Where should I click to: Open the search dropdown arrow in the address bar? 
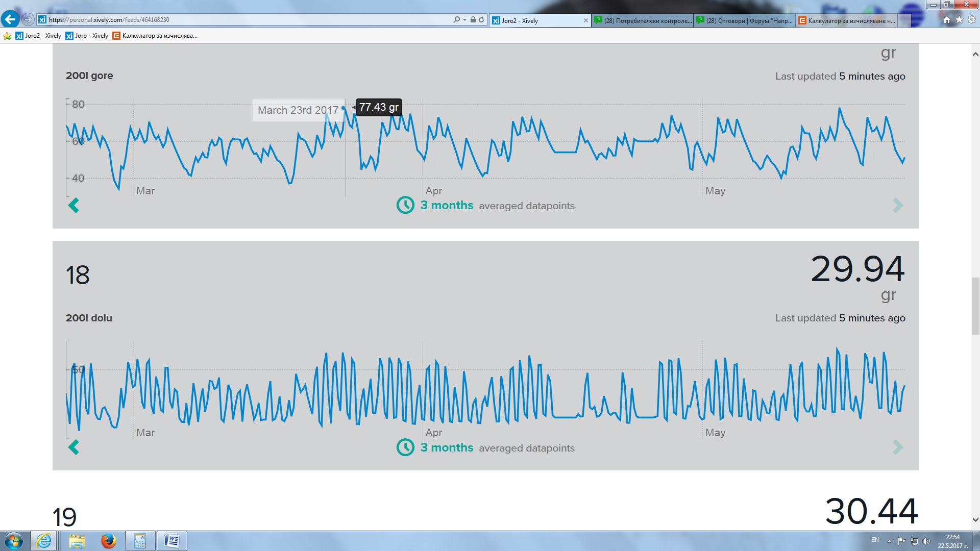(464, 20)
